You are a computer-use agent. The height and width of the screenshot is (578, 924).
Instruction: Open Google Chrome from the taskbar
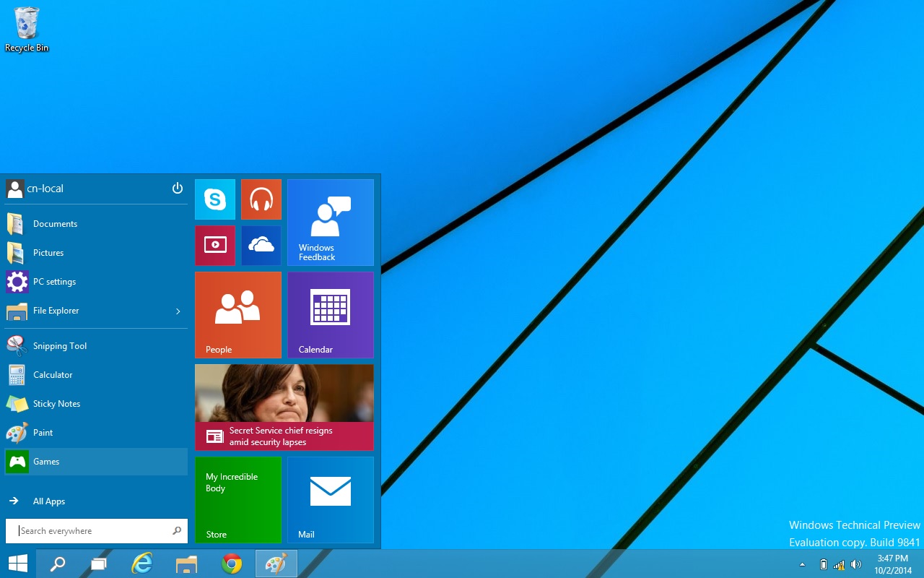click(232, 564)
